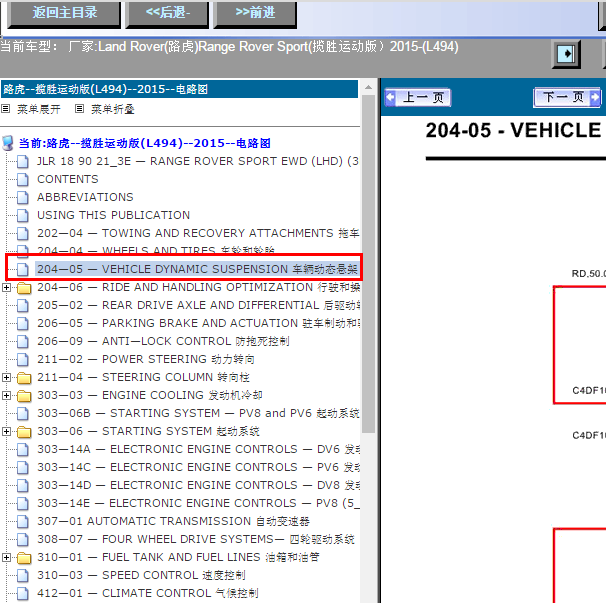Expand 204-06 Ride and Handling Optimization folder
This screenshot has width=606, height=603.
(x=6, y=288)
